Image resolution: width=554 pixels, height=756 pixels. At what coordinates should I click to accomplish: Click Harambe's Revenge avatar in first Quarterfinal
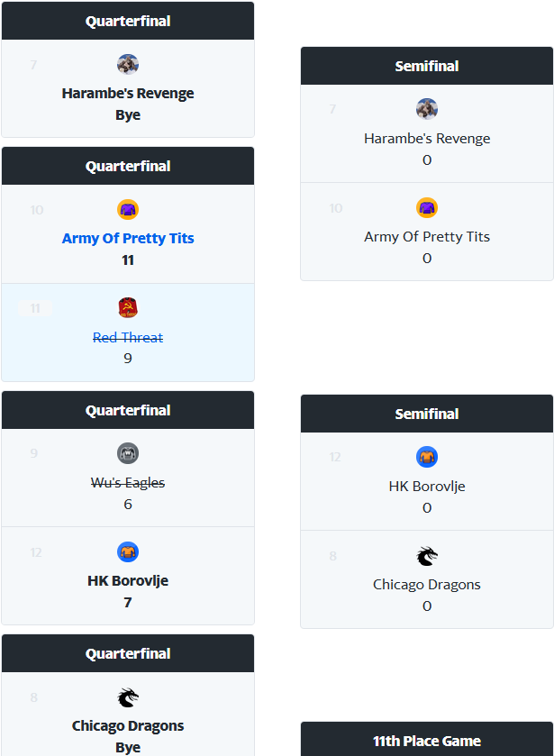coord(128,65)
